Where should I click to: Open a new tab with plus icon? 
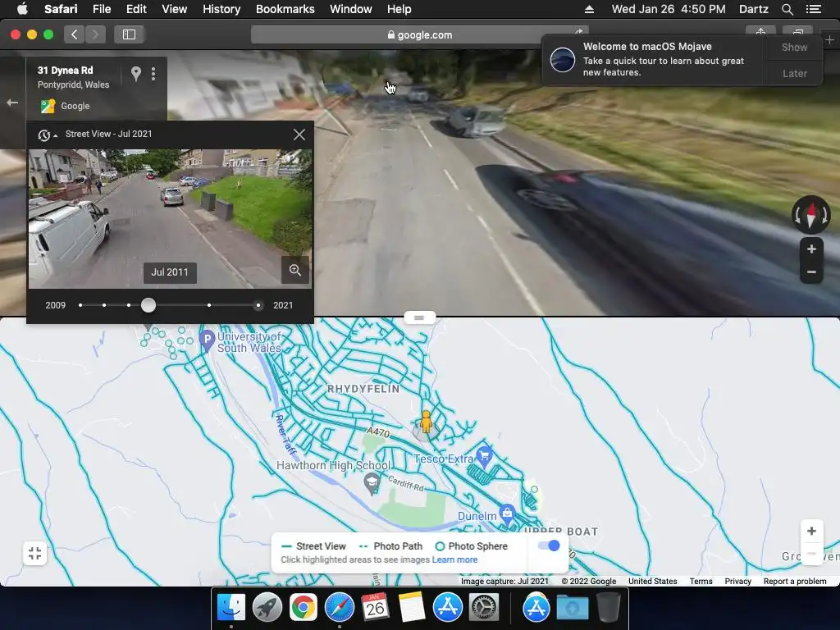(x=829, y=39)
